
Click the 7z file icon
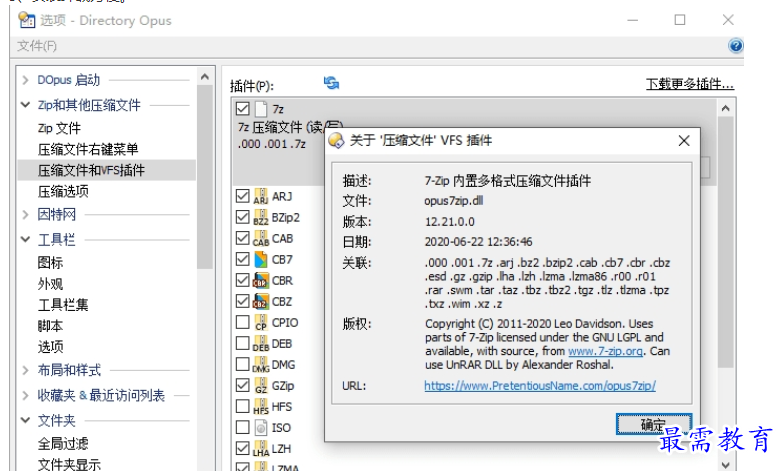coord(260,109)
